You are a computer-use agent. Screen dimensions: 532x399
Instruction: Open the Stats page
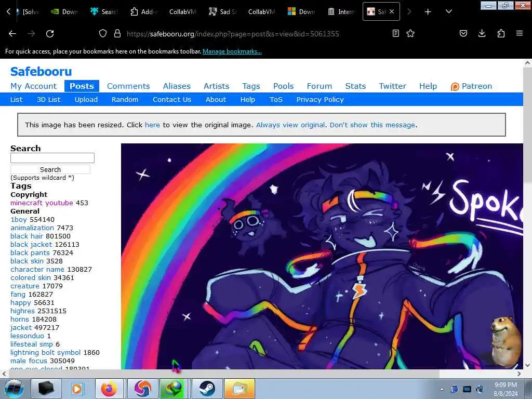click(355, 86)
